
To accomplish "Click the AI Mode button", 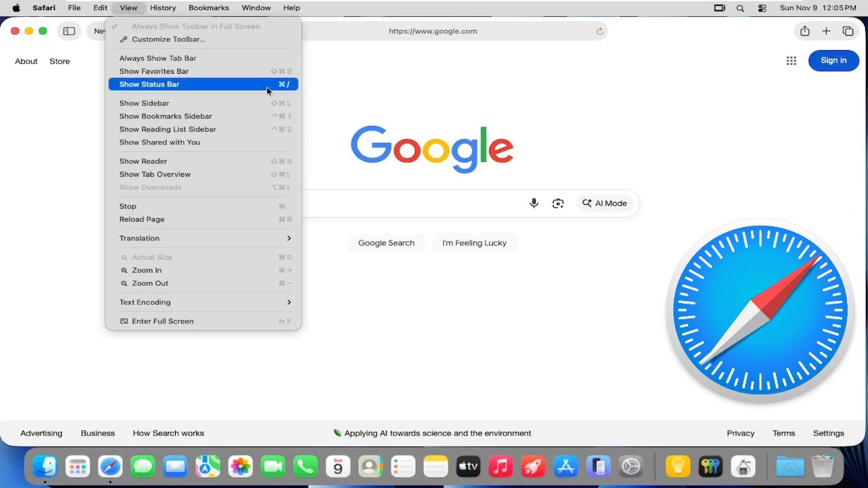I will click(604, 203).
